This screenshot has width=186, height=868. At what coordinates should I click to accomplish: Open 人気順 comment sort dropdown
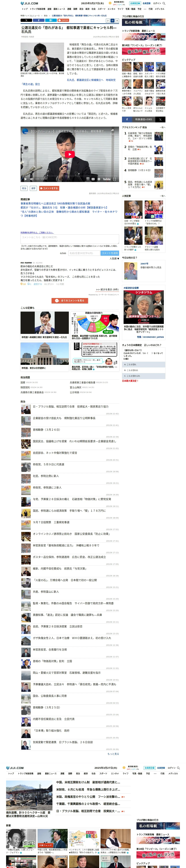point(114,258)
